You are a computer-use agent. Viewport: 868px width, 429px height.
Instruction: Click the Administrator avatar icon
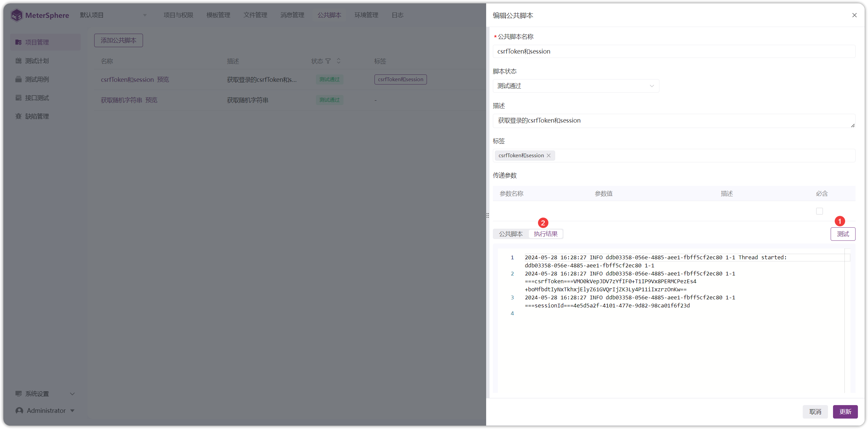pos(20,410)
